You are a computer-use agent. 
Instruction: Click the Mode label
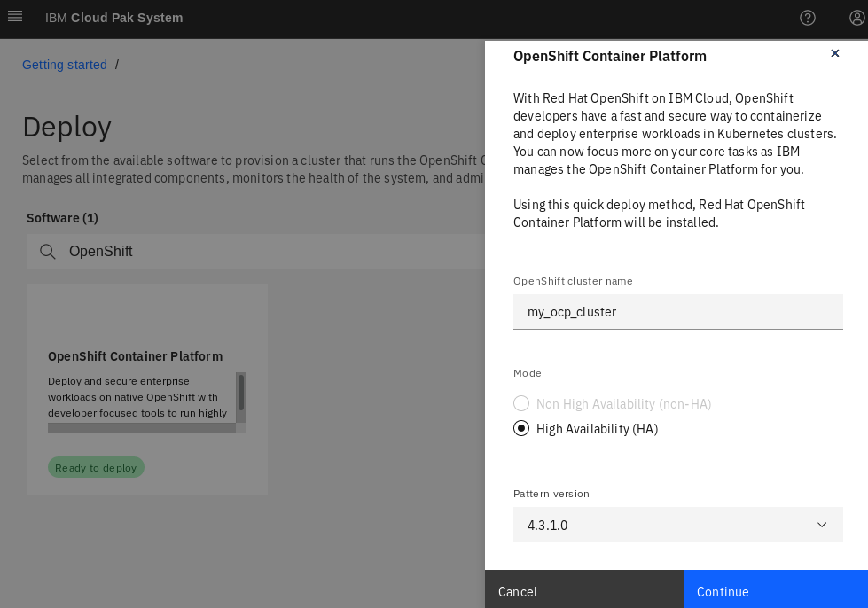(527, 373)
